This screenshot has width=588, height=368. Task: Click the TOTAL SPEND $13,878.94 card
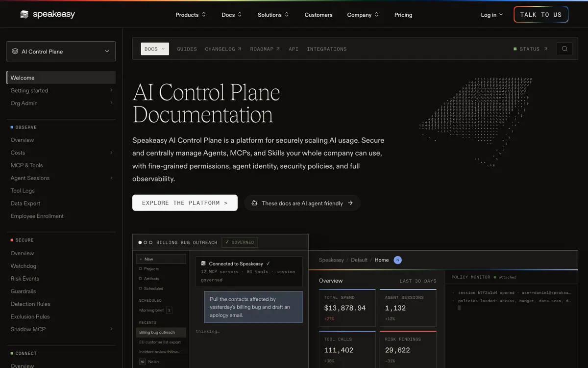(347, 308)
